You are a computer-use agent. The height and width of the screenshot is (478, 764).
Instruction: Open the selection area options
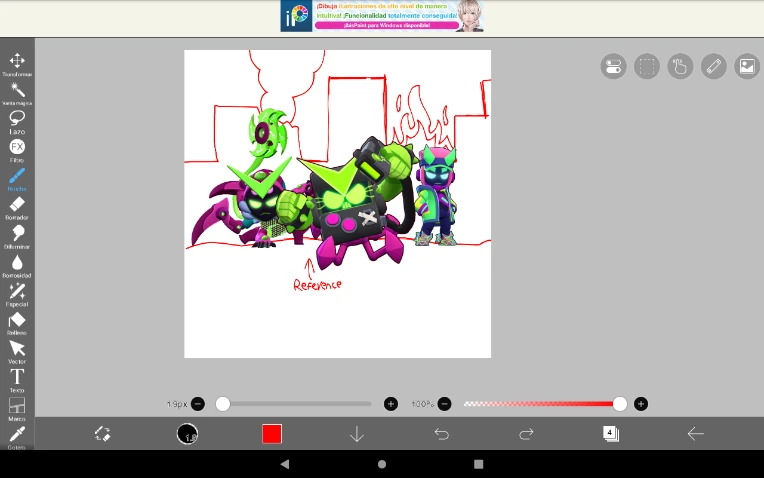point(647,66)
